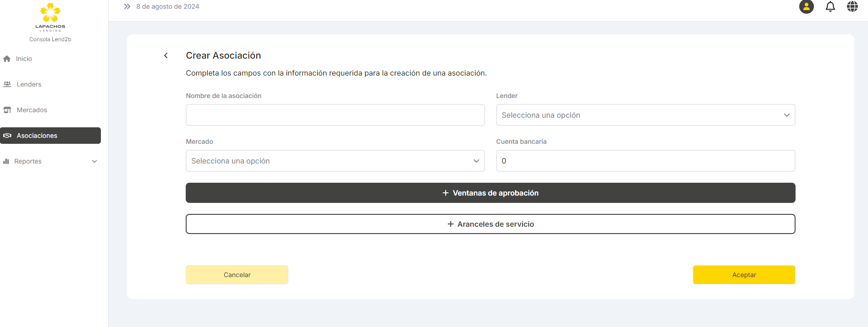Click the back arrow beside Crear Asociación
Viewport: 868px width, 327px height.
click(x=166, y=55)
